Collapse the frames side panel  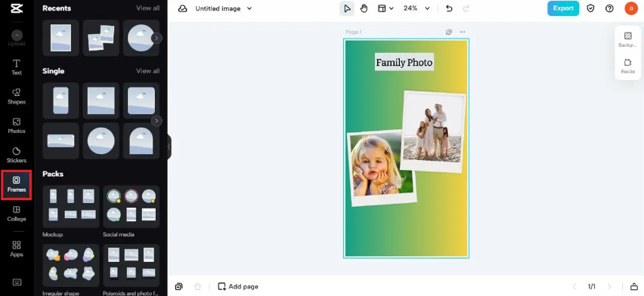pyautogui.click(x=169, y=146)
